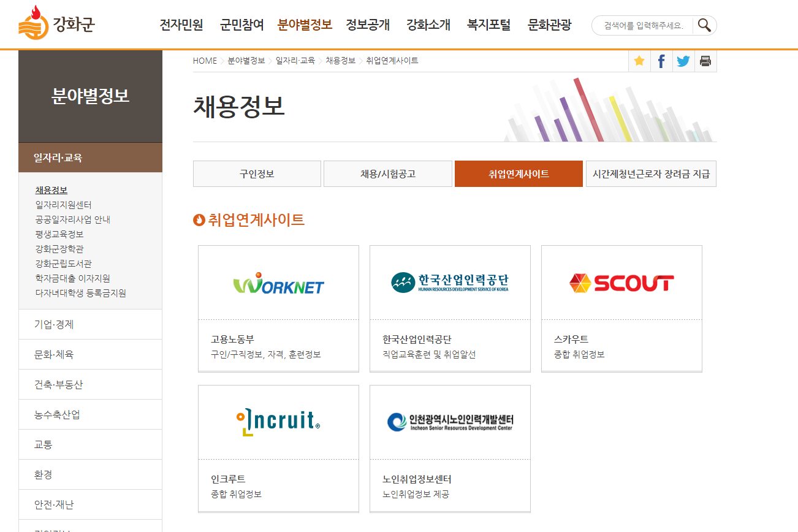Expand 문화·체육 sidebar category

click(x=90, y=354)
